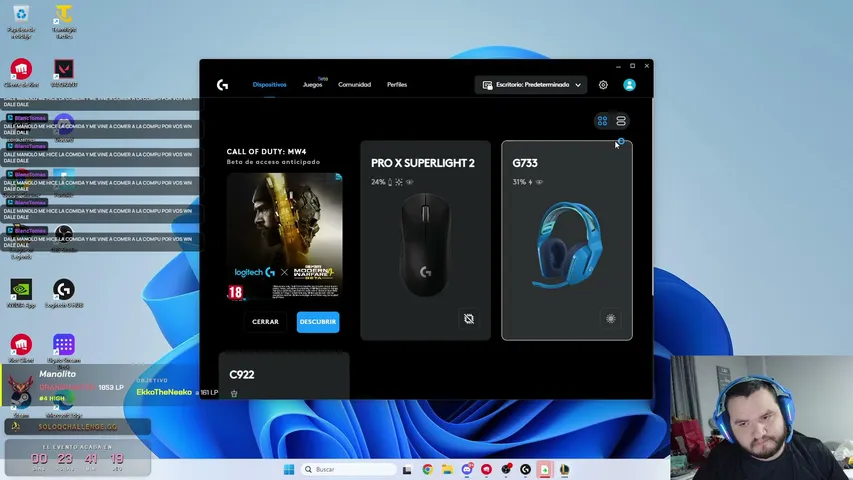Viewport: 853px width, 480px height.
Task: Click PRO X SUPERLIGHT 2 title text
Action: [423, 163]
